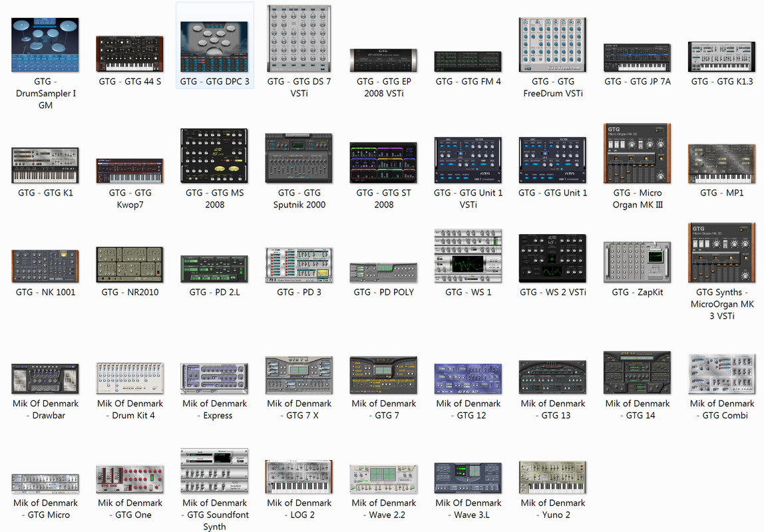Select the GTG - MP1 icon

[x=721, y=164]
